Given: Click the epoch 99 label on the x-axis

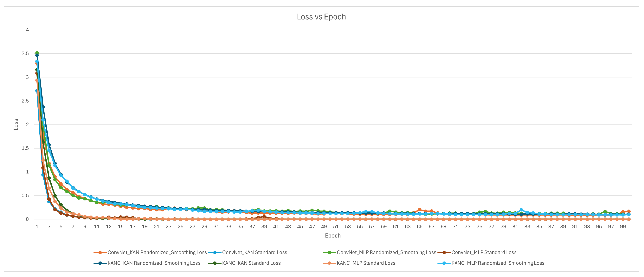Looking at the screenshot, I should tap(623, 227).
